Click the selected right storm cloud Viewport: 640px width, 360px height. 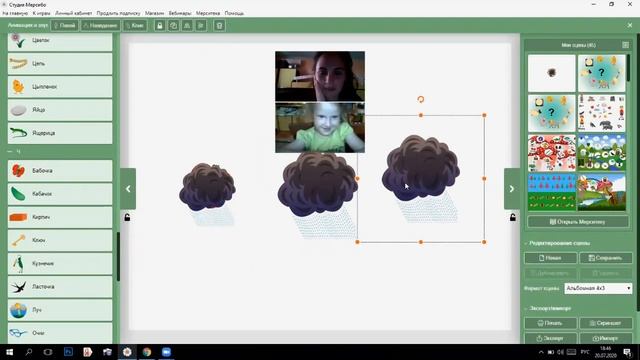tap(421, 168)
